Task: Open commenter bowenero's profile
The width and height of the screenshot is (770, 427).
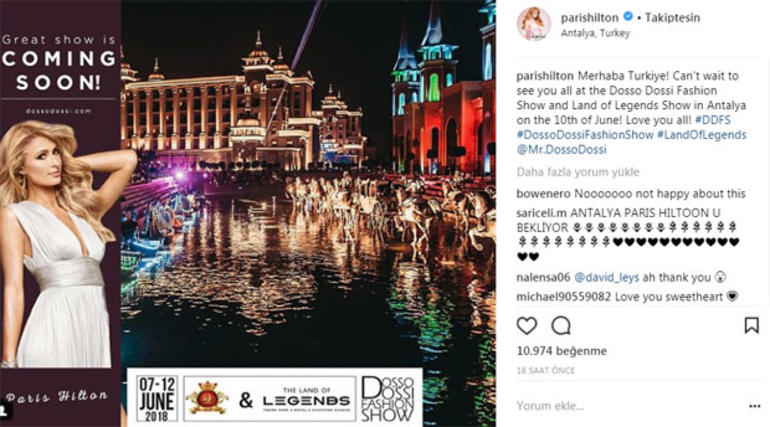Action: pyautogui.click(x=544, y=194)
